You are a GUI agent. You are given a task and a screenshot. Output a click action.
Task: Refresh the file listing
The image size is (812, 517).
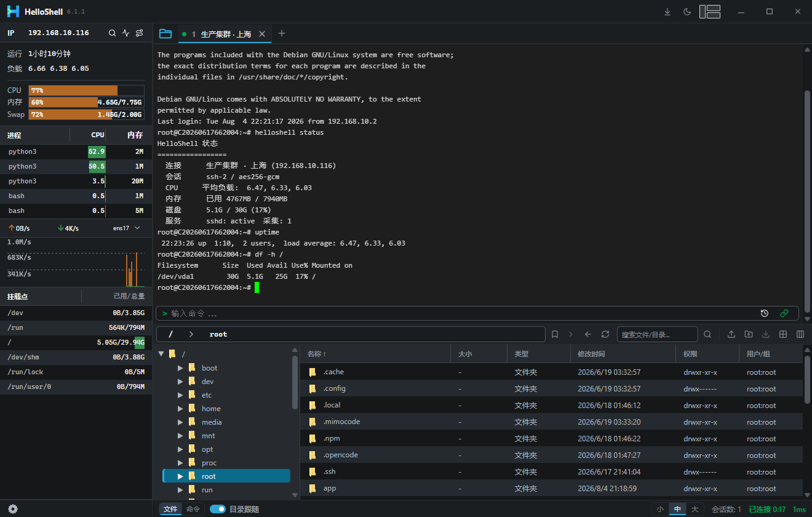click(605, 334)
